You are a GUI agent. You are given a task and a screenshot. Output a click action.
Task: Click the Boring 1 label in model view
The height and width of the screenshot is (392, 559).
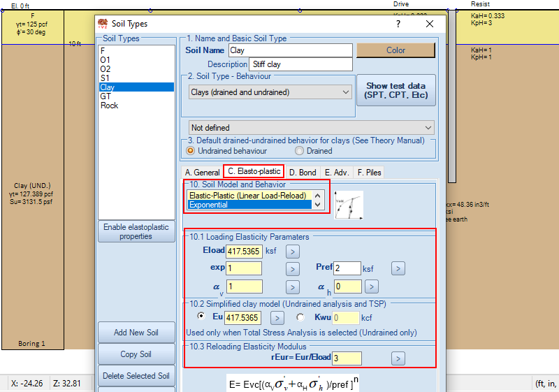click(31, 344)
